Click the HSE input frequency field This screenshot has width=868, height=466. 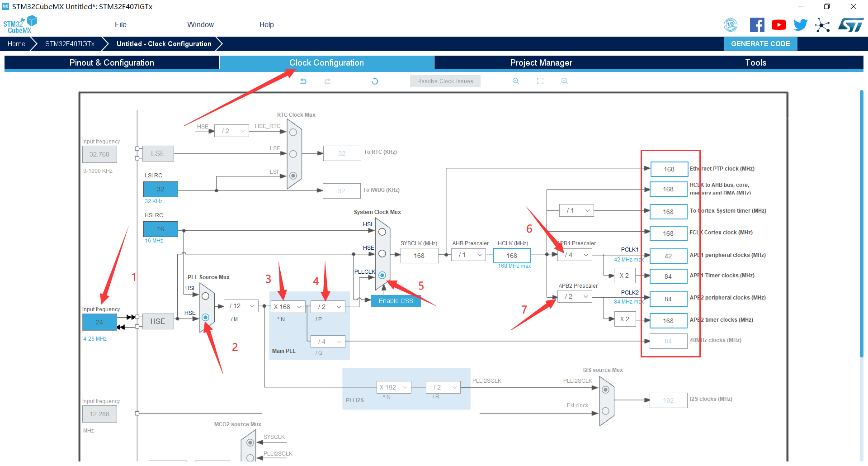click(x=99, y=322)
